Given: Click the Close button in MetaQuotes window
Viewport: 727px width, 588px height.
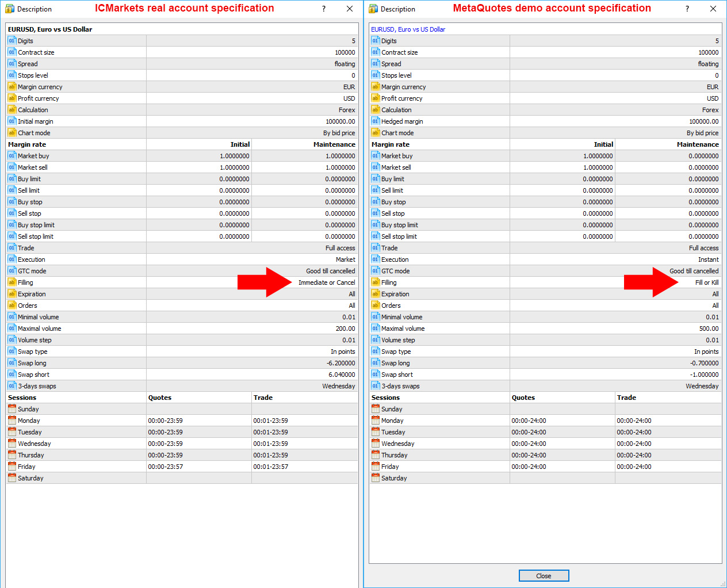Looking at the screenshot, I should pyautogui.click(x=544, y=576).
